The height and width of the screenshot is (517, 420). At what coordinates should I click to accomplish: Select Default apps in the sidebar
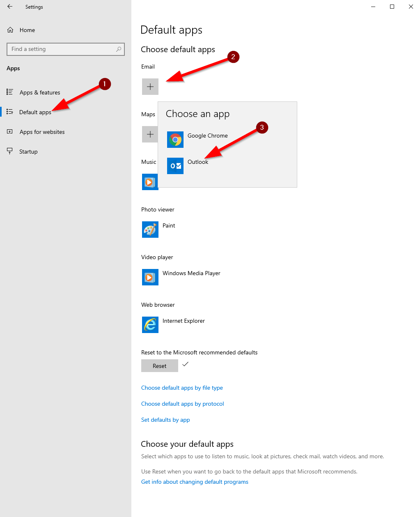[35, 112]
